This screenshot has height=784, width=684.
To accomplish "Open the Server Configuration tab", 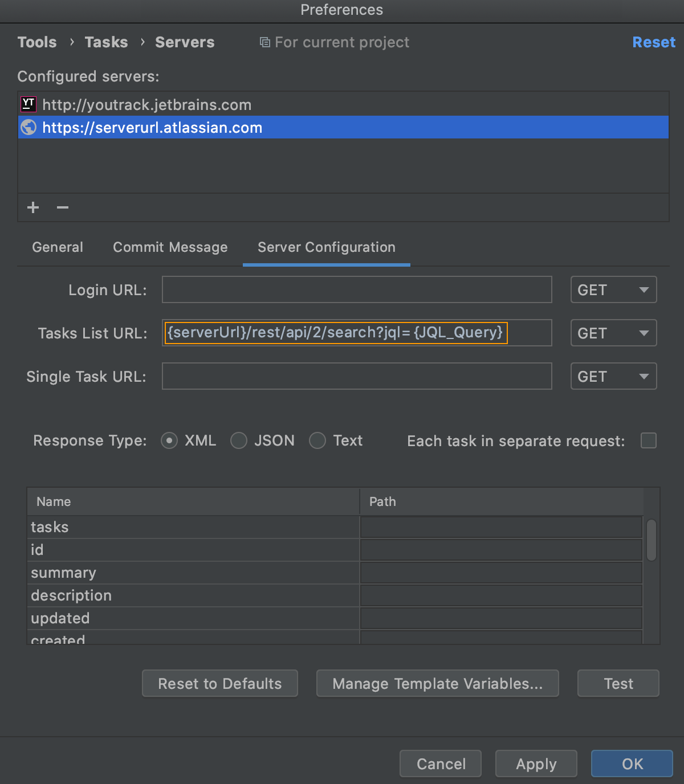I will tap(327, 247).
